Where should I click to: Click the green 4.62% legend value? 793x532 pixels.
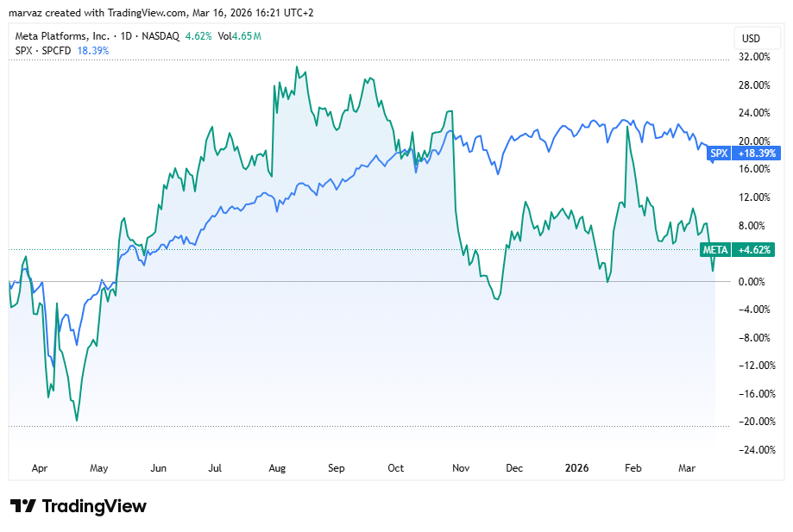(x=198, y=36)
